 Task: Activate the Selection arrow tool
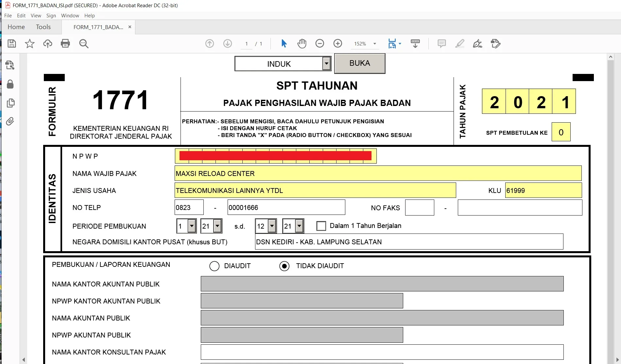coord(284,43)
